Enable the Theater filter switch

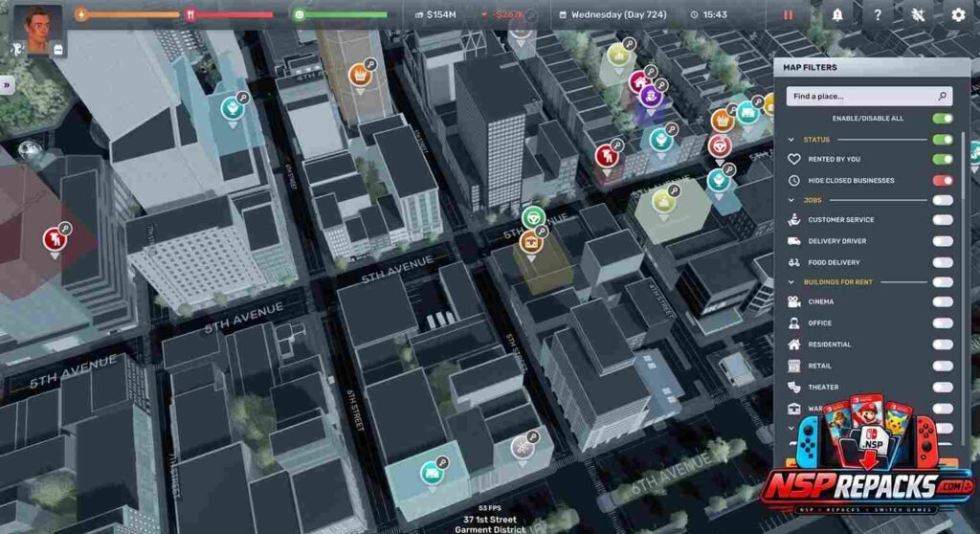(942, 387)
